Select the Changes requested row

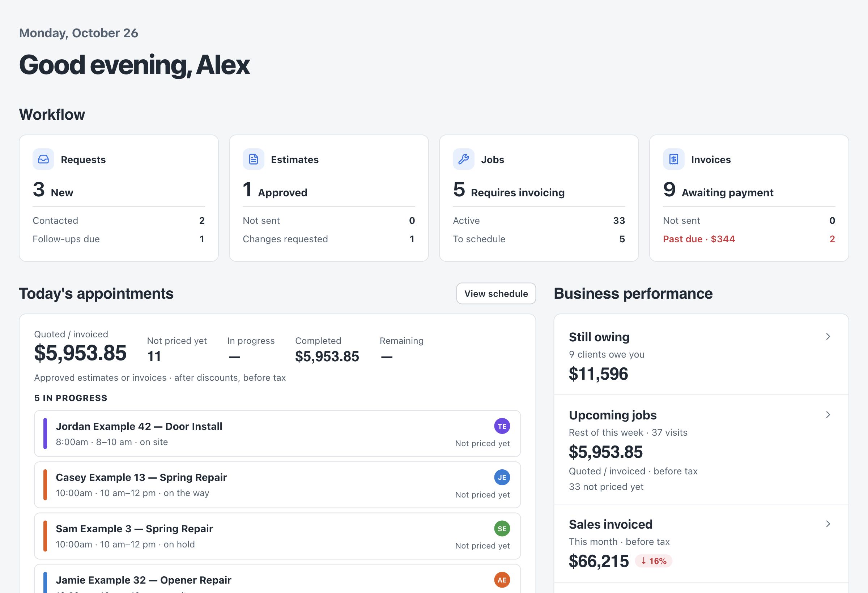(329, 239)
